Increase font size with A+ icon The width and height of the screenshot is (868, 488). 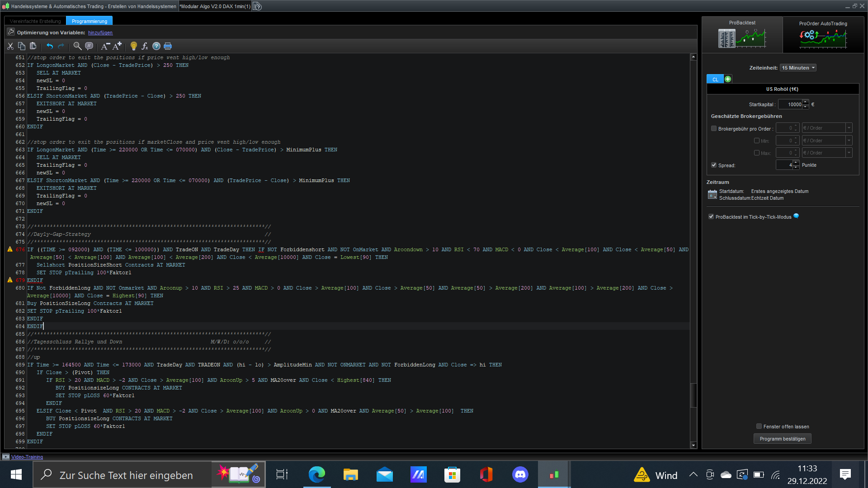point(117,46)
